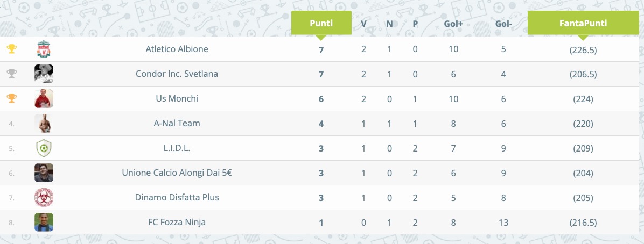Click the Gol+ column header
The width and height of the screenshot is (644, 244).
(x=453, y=24)
